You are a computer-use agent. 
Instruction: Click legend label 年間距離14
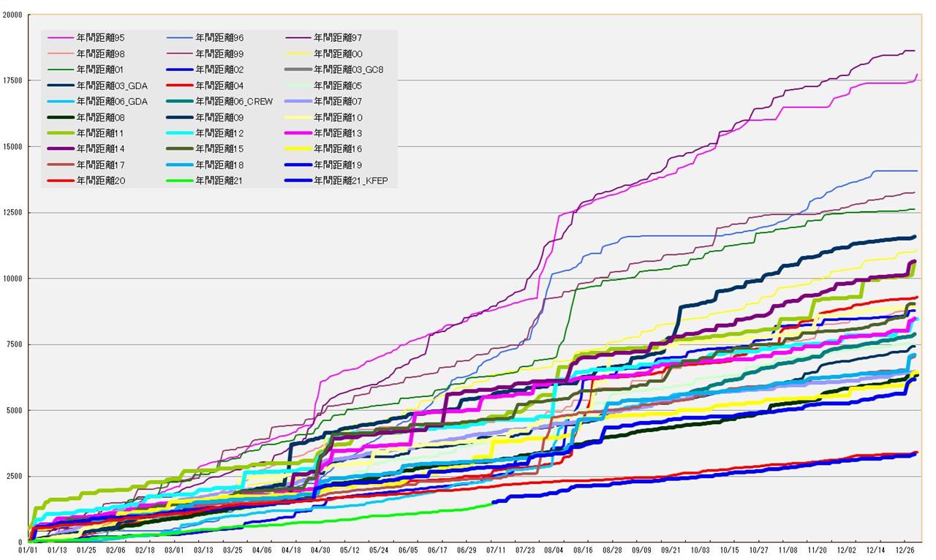click(x=101, y=148)
